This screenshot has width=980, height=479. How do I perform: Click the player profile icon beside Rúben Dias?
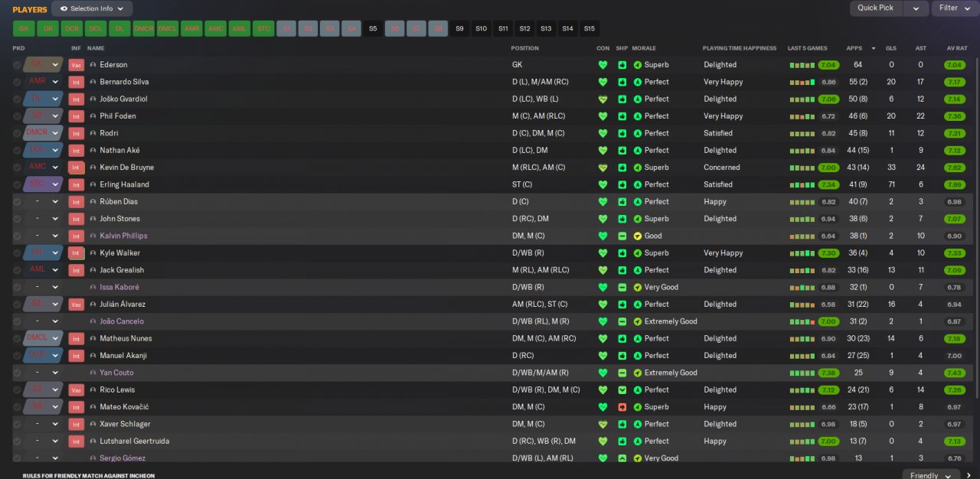(93, 202)
